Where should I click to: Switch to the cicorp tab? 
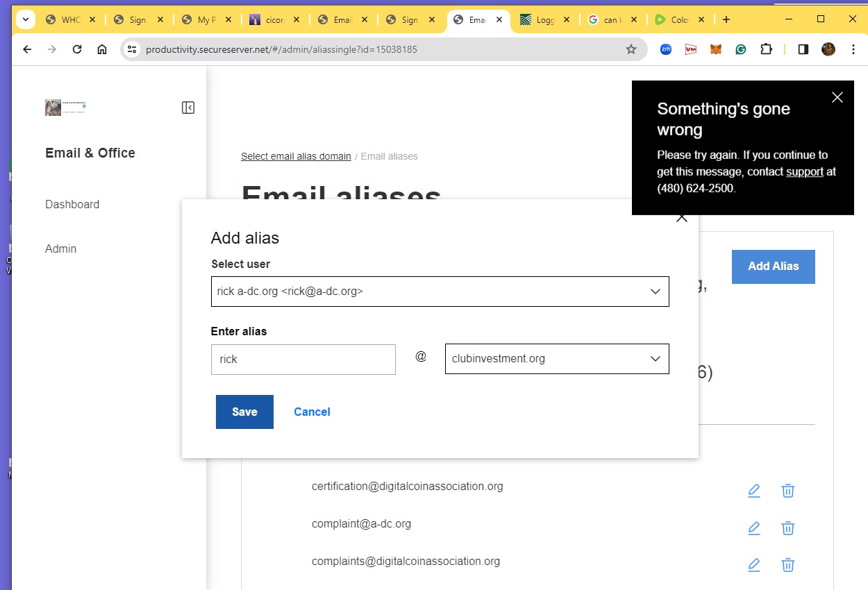point(275,19)
